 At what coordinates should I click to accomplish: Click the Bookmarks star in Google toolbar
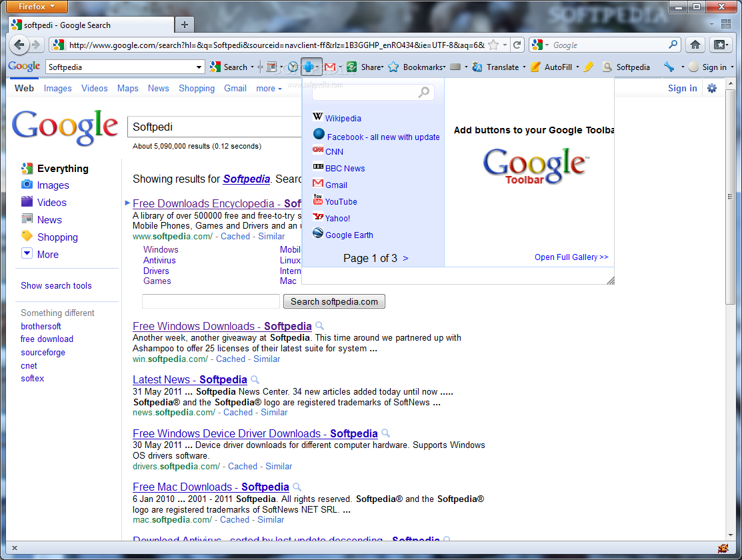pos(393,67)
